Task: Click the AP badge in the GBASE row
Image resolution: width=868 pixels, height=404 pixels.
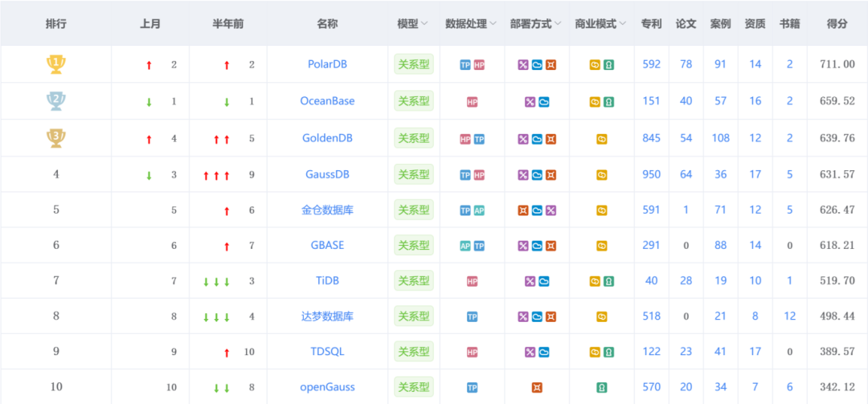Action: (x=465, y=246)
